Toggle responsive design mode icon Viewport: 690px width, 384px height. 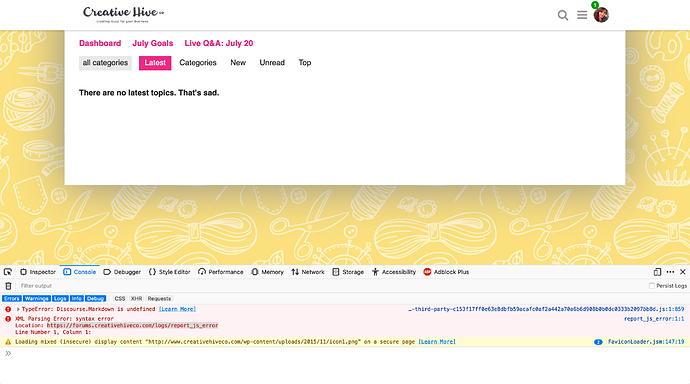[657, 272]
